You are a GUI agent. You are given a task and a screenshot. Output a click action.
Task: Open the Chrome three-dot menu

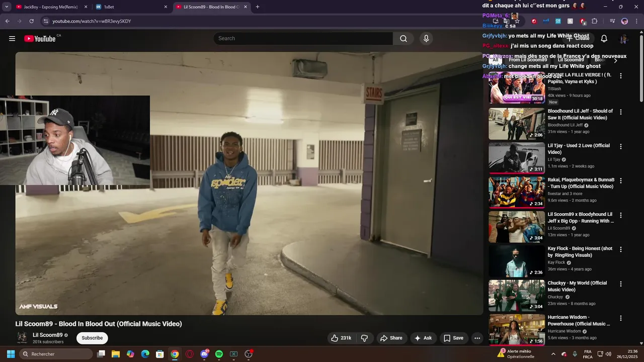(636, 21)
